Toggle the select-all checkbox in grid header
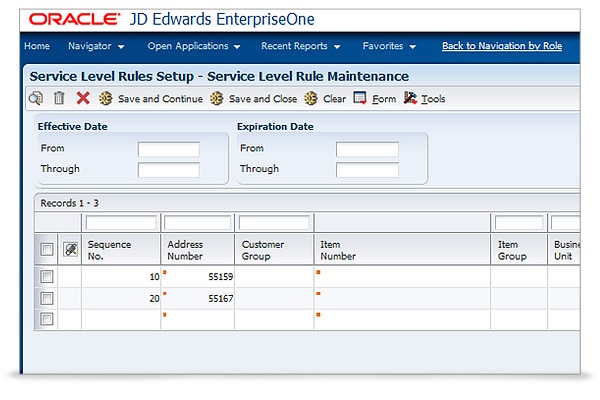Viewport: 600px width, 400px height. click(46, 249)
